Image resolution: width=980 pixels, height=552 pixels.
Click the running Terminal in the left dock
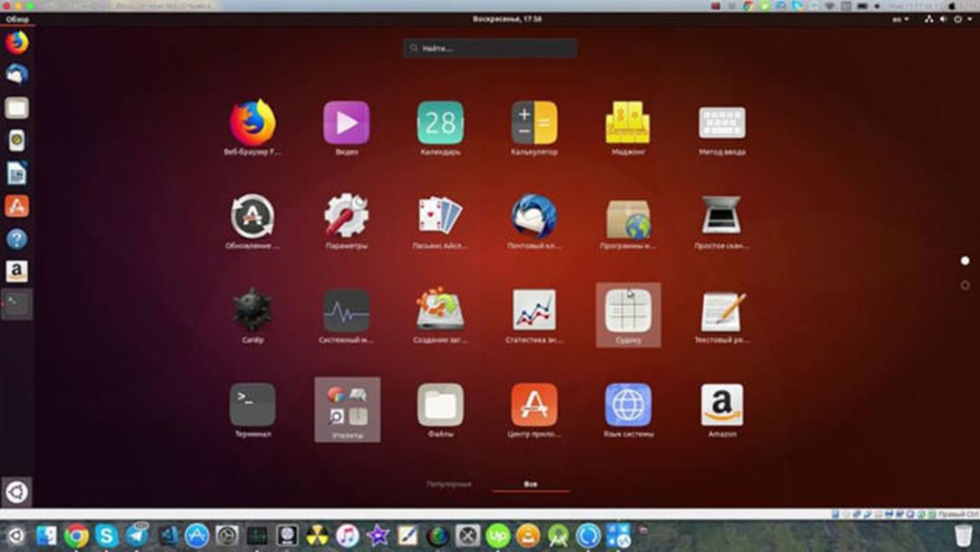pyautogui.click(x=17, y=304)
